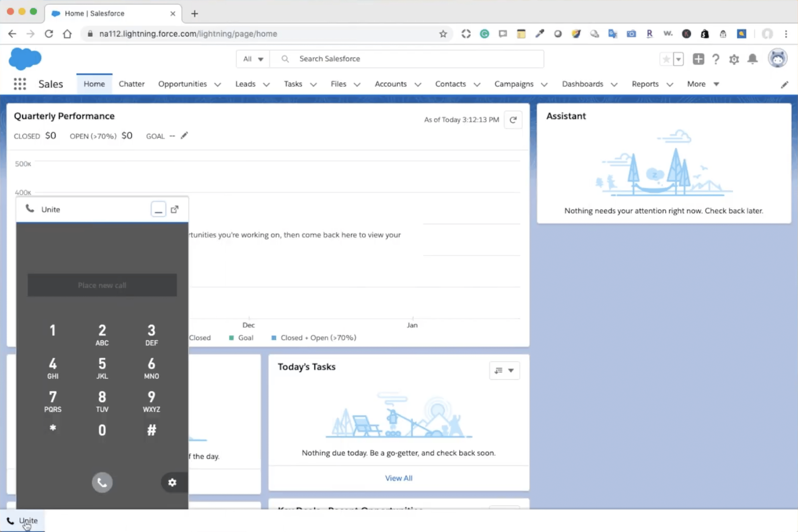Click Place new call button in dialer
Screen dimensions: 798x532
tap(102, 284)
